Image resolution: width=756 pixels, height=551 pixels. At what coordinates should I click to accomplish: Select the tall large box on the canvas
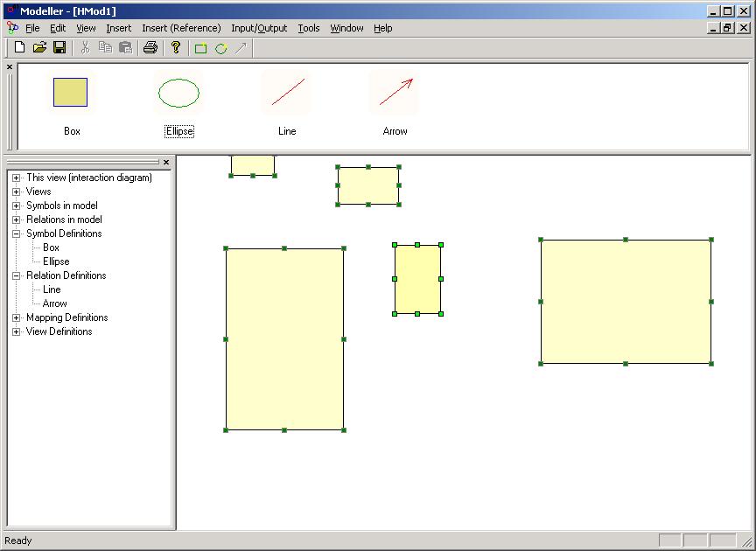pyautogui.click(x=284, y=339)
